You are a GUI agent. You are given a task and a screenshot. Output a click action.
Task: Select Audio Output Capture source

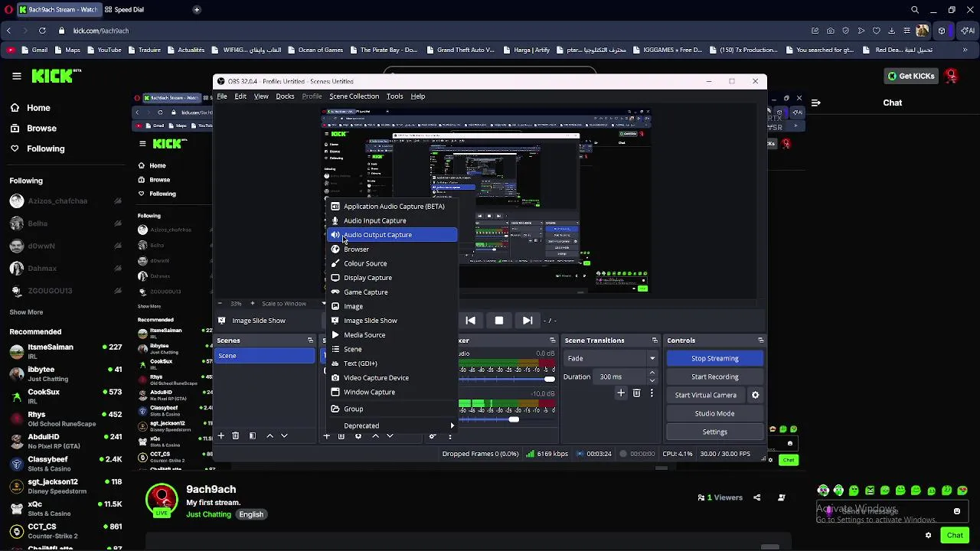pos(392,235)
